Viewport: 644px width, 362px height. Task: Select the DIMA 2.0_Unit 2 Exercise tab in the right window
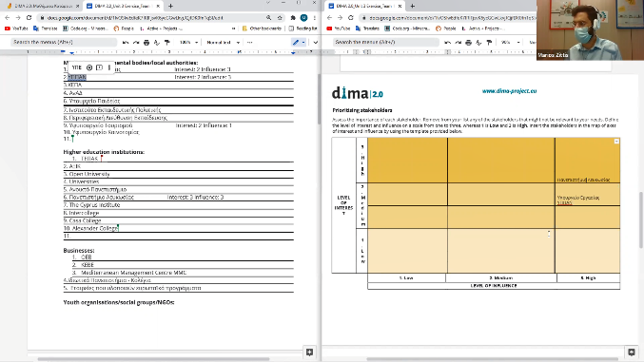(x=363, y=6)
